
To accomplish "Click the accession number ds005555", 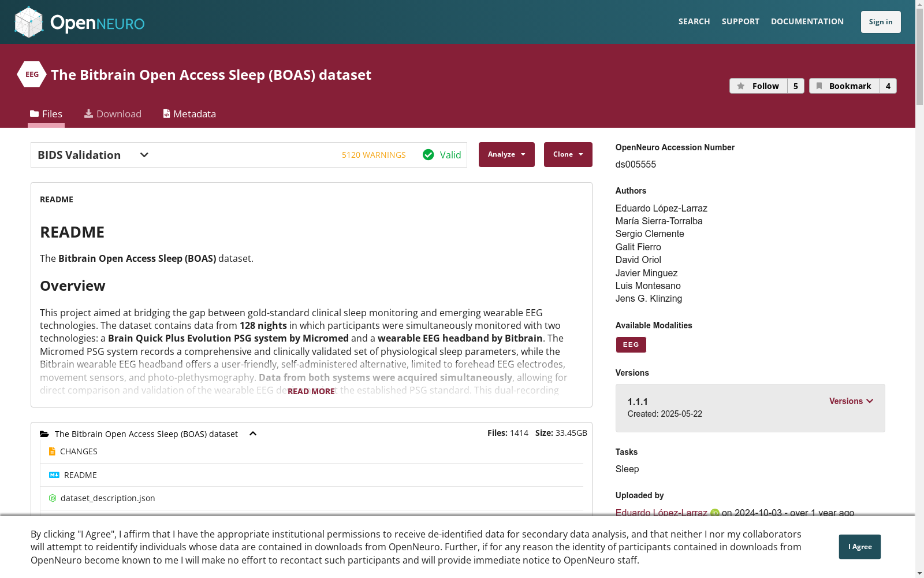I will point(636,164).
